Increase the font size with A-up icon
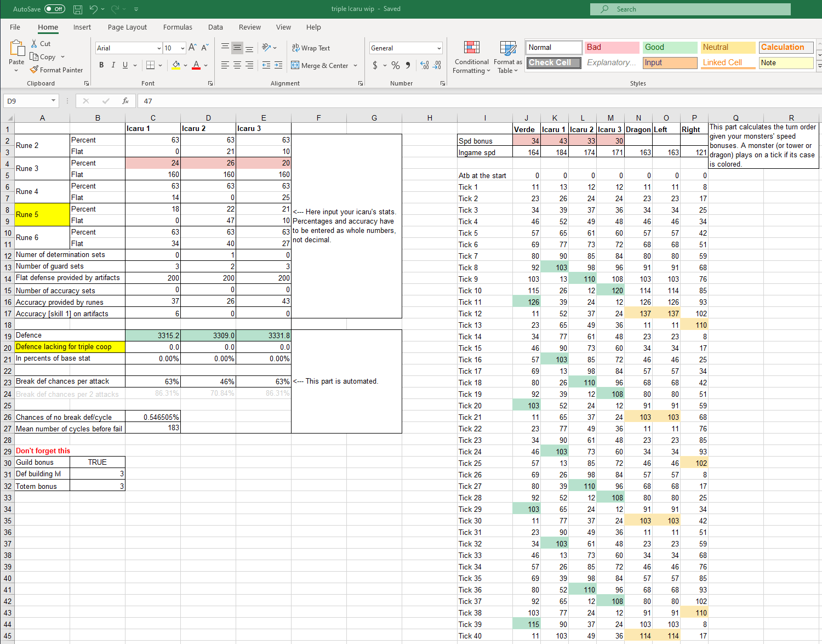The height and width of the screenshot is (644, 822). [192, 48]
